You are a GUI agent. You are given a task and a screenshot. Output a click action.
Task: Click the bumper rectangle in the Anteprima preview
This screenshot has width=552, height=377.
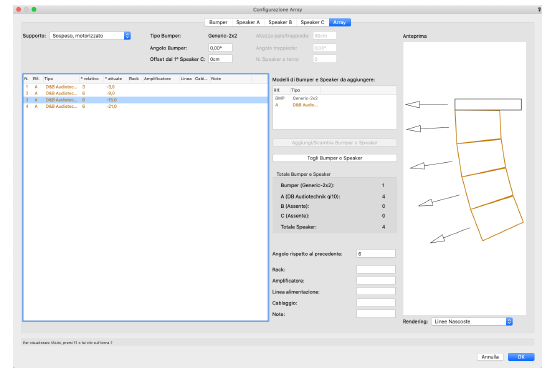point(488,105)
